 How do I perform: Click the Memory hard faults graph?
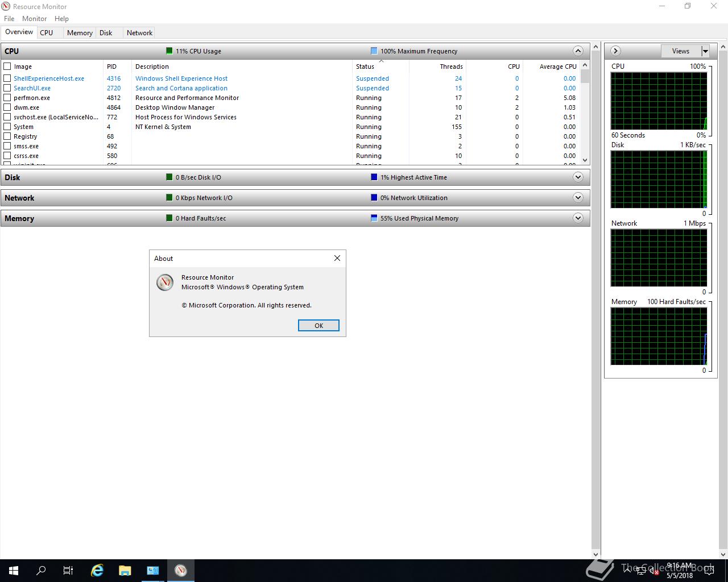coord(659,336)
